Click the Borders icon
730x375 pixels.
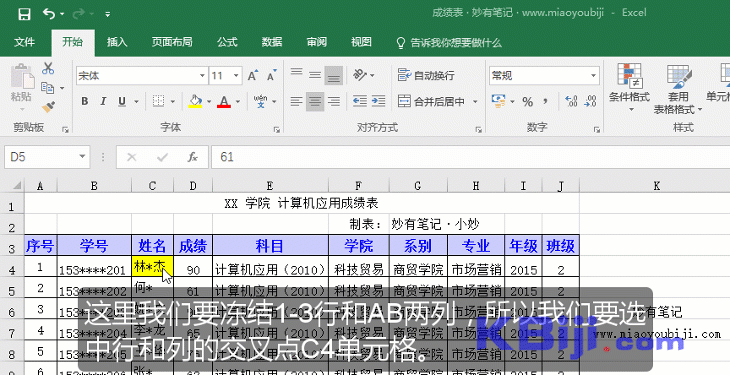click(x=159, y=101)
